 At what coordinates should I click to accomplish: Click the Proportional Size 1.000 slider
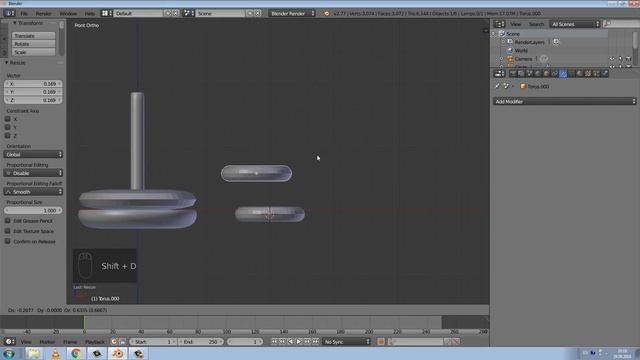[x=33, y=210]
